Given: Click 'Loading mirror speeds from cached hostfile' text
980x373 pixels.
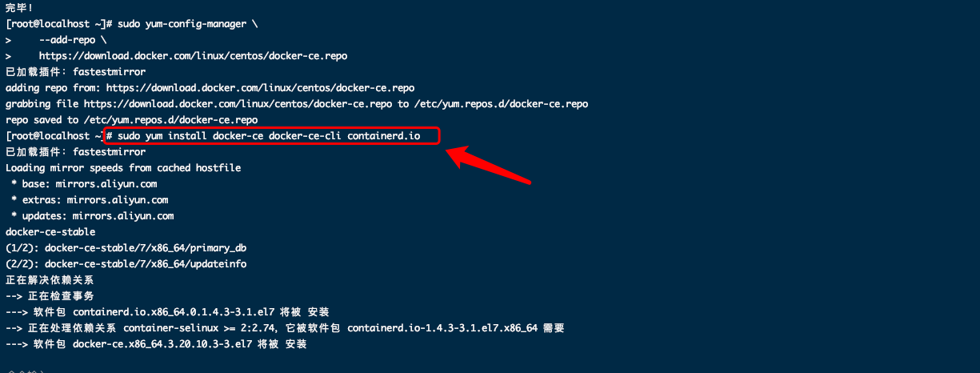Looking at the screenshot, I should tap(123, 168).
